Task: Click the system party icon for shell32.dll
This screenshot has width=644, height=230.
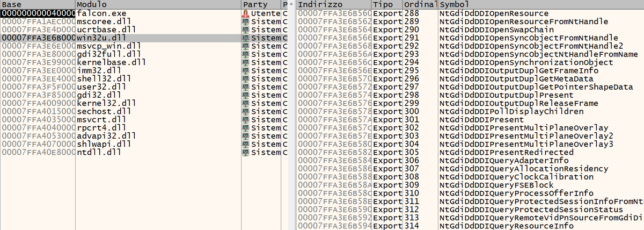Action: coord(247,78)
